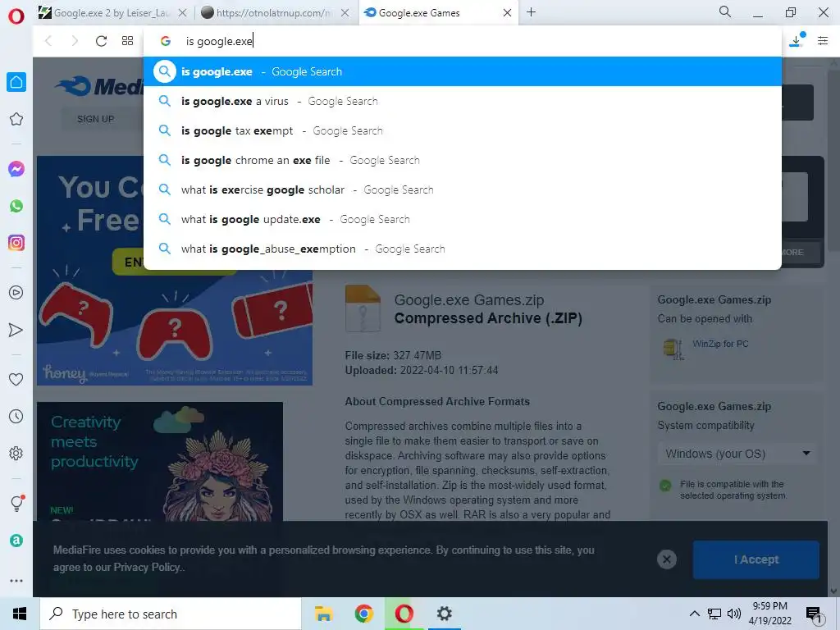Select 'is google.exe a virus' suggestion

click(463, 101)
